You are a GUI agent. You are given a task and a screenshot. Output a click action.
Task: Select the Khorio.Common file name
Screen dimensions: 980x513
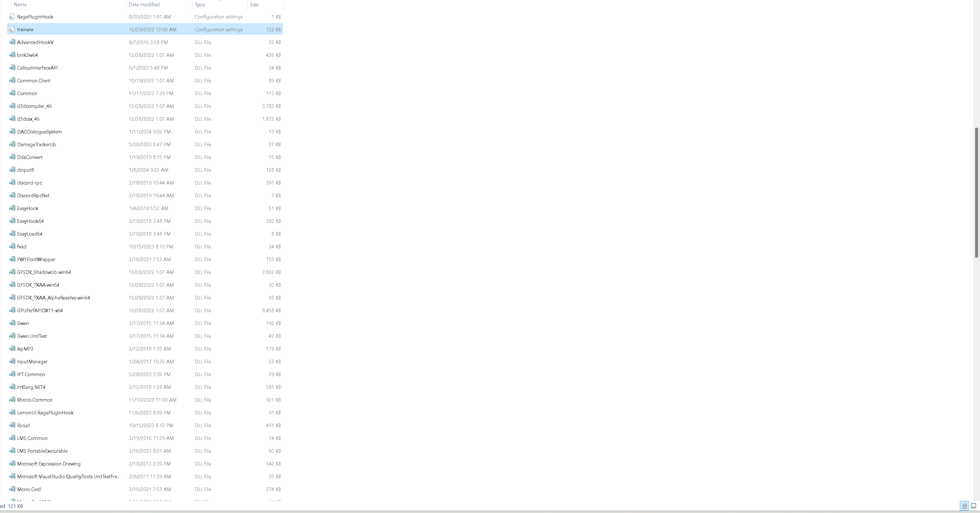[x=35, y=400]
